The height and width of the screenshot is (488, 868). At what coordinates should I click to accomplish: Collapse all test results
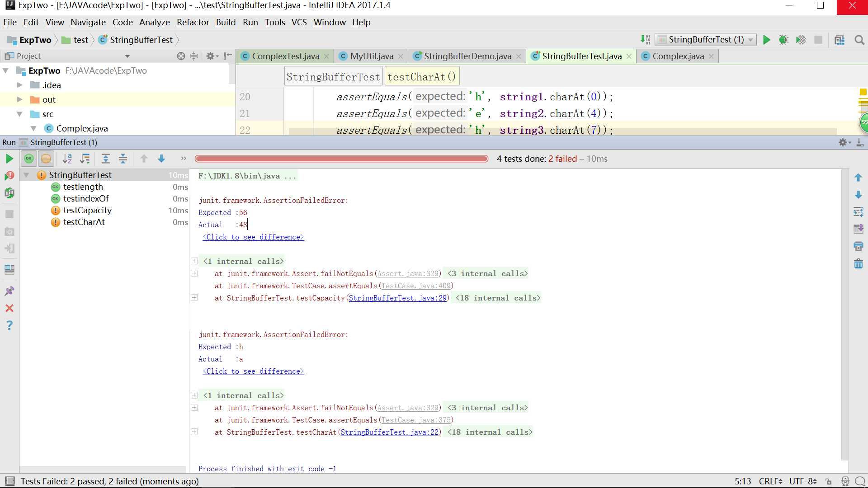click(x=123, y=159)
